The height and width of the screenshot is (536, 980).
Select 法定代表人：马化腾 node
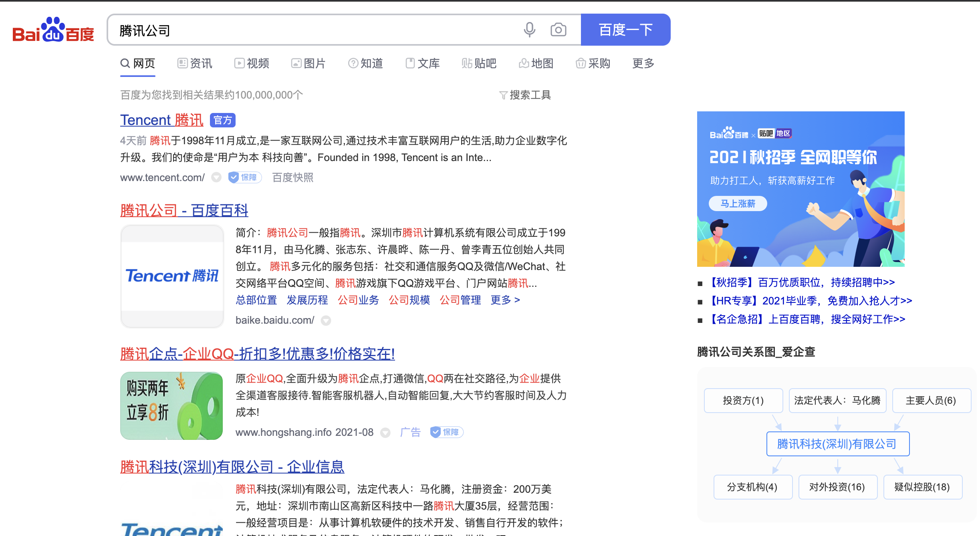click(x=837, y=400)
